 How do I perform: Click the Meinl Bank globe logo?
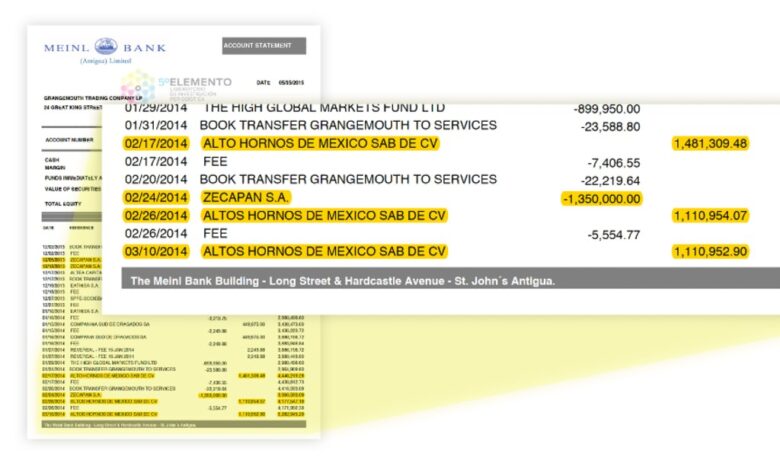point(106,46)
